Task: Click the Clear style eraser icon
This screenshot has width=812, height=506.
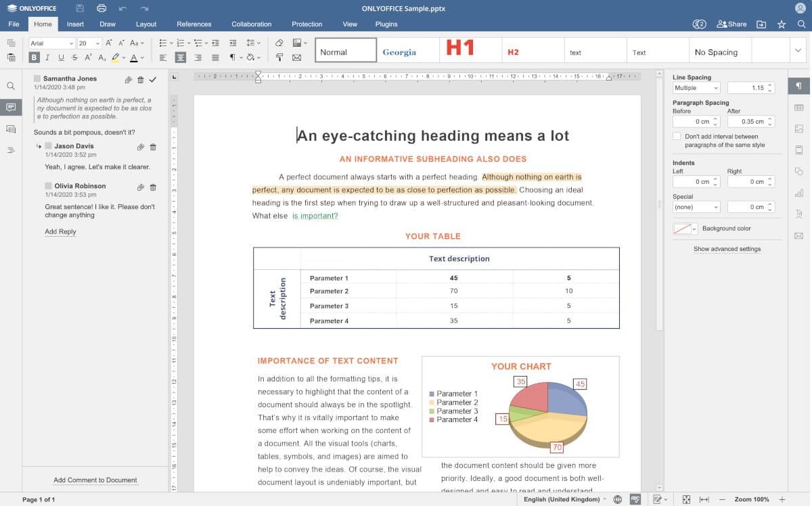Action: coord(279,43)
